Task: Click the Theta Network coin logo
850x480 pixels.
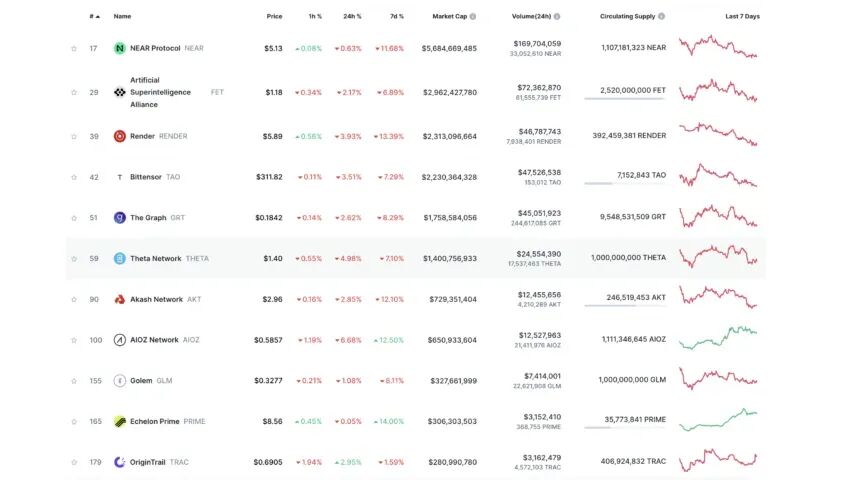Action: (x=120, y=258)
